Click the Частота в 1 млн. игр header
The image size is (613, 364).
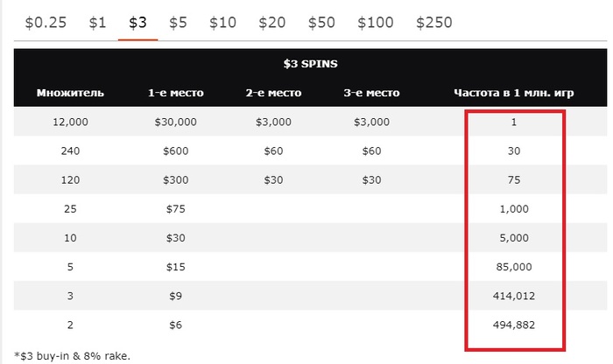514,93
